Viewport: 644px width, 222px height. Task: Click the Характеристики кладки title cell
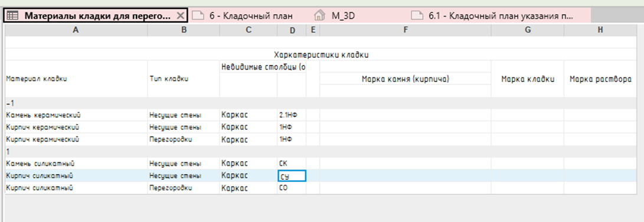[321, 54]
